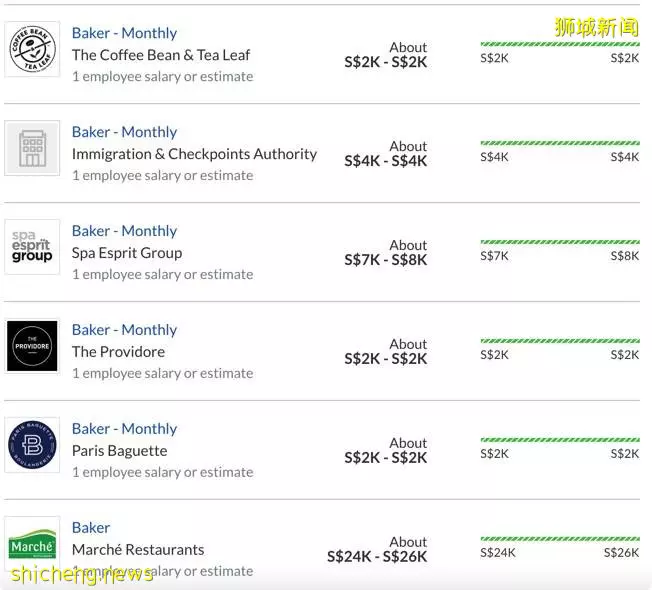
Task: Open The Coffee Bean & Tea Leaf logo
Action: [x=32, y=49]
